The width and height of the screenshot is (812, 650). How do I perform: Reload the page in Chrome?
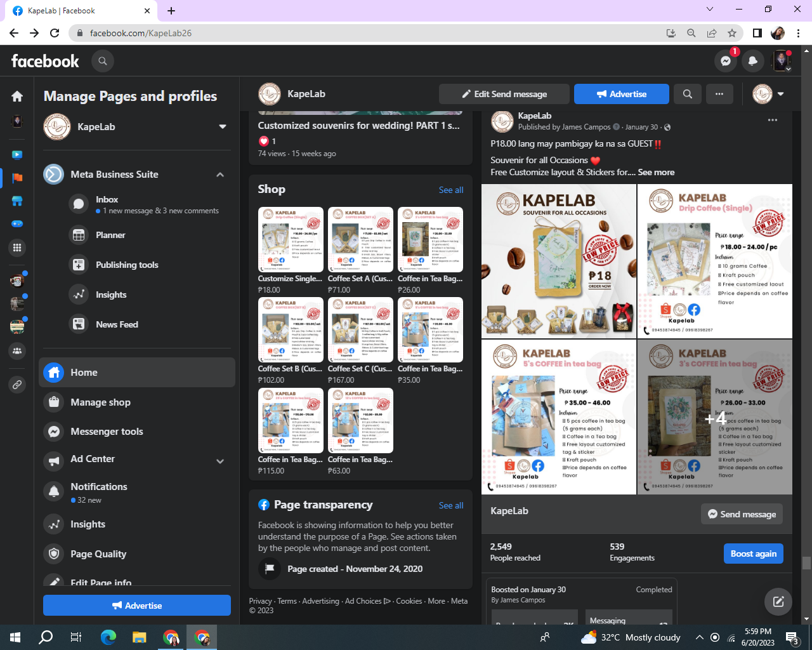(55, 33)
